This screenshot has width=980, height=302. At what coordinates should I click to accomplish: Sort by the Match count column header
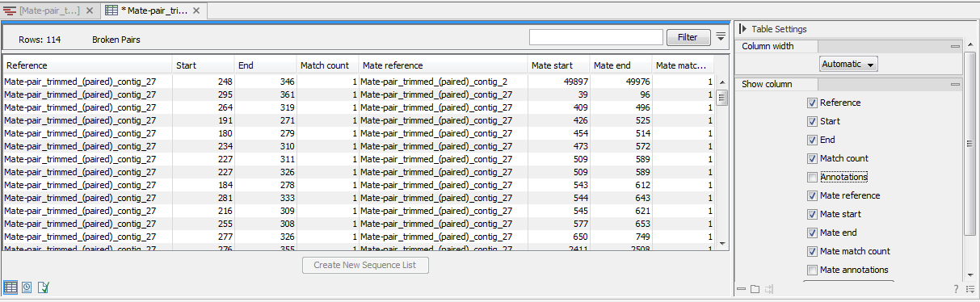327,65
